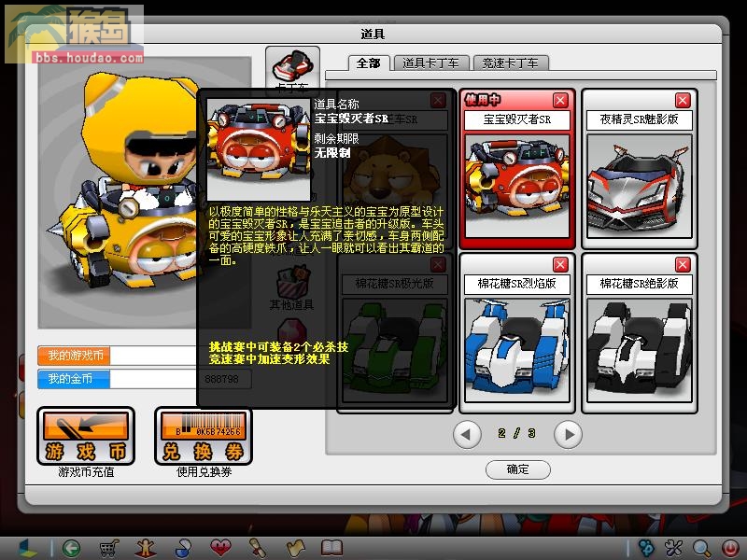
Task: Delete the 棉花糖SR烈焰版 item with red X
Action: coord(560,264)
